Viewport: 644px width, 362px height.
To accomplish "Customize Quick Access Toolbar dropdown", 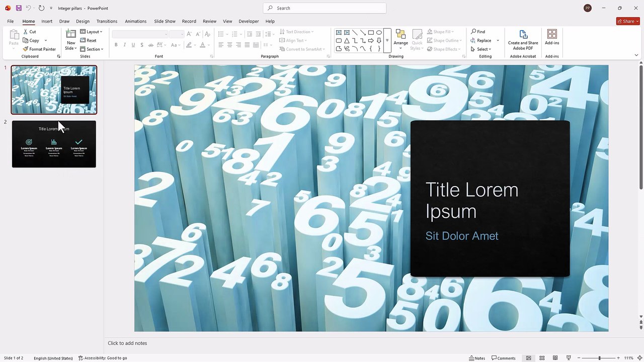I will tap(51, 8).
